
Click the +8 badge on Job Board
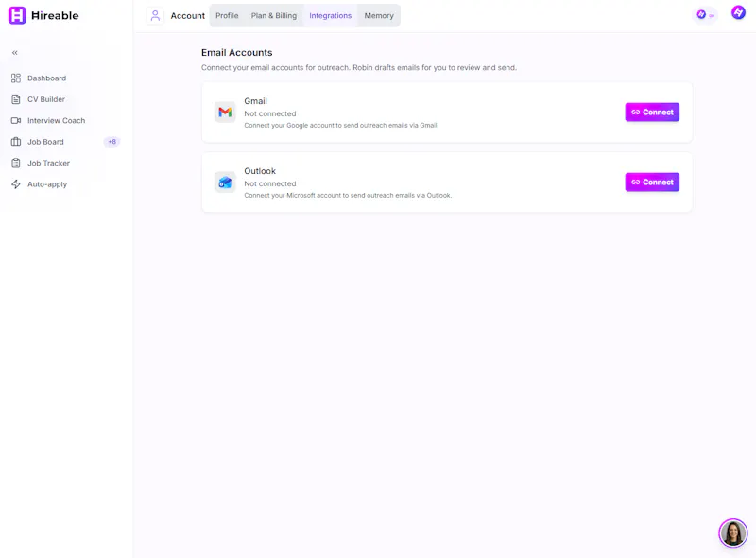(112, 142)
